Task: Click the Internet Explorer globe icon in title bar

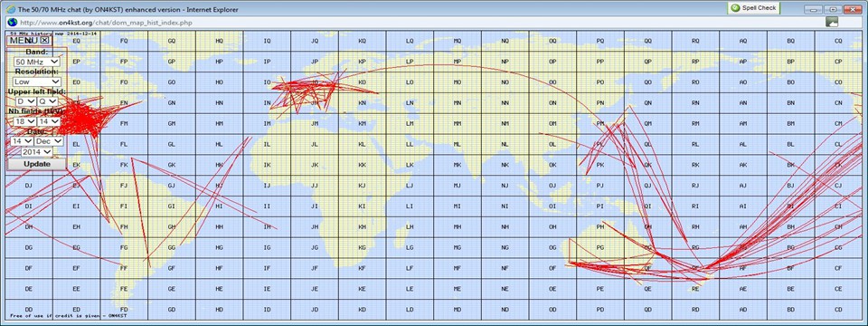Action: click(11, 9)
